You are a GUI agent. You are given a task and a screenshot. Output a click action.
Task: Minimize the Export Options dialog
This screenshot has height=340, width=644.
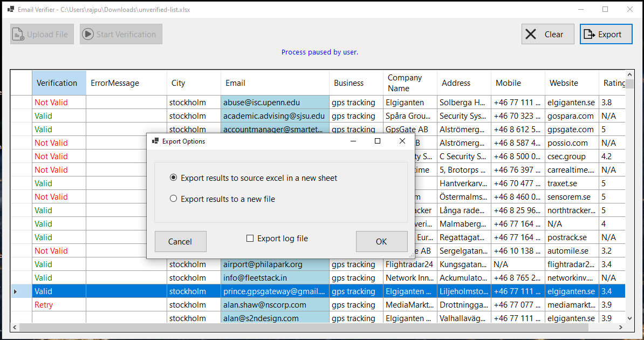pos(353,141)
